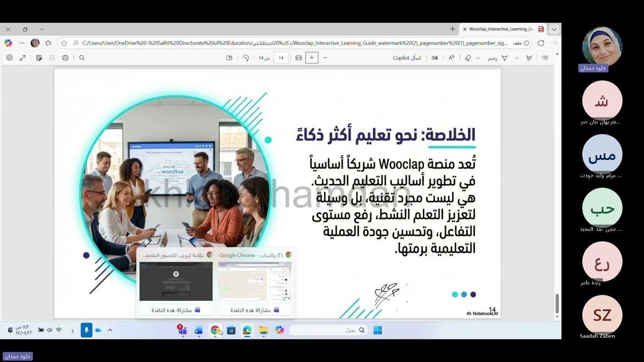The image size is (644, 362).
Task: Toggle the microphone tray indicator
Action: (87, 330)
